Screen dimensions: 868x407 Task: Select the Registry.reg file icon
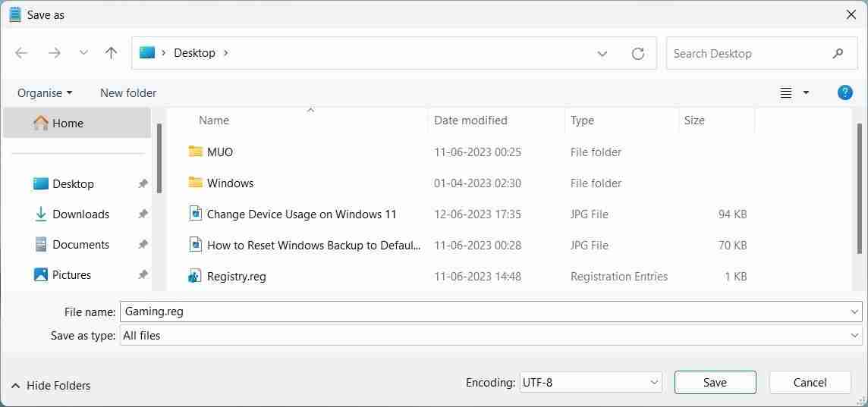195,276
